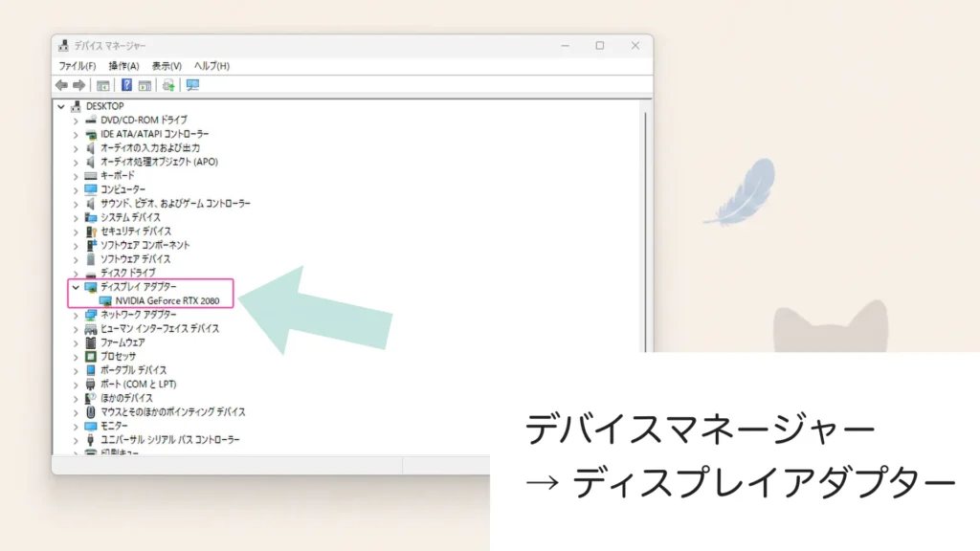Viewport: 980px width, 551px height.
Task: Click the mouse pointing device icon
Action: tap(91, 412)
